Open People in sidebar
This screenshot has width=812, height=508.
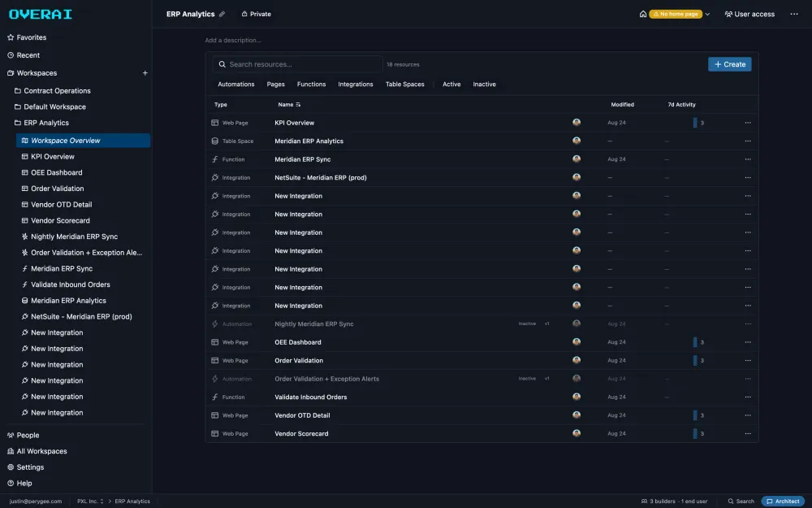24,436
